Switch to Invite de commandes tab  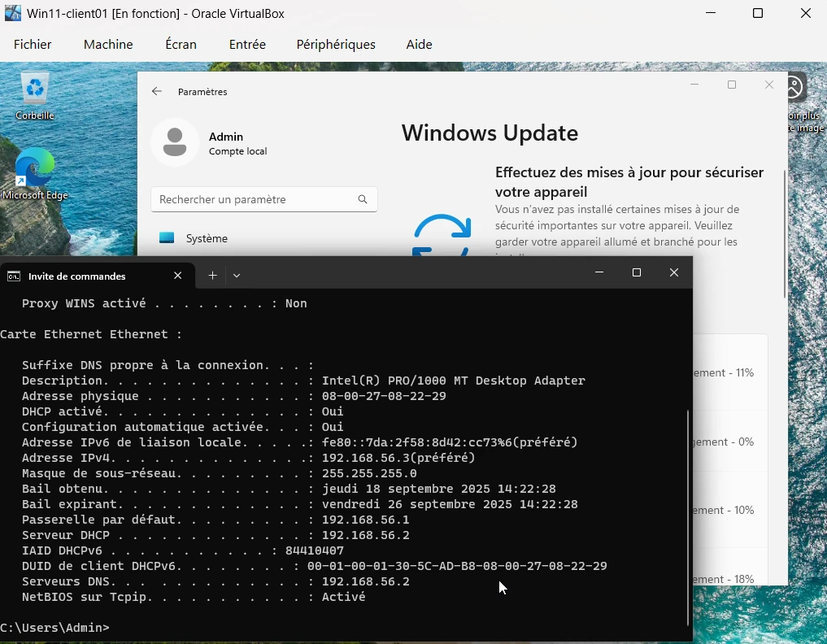98,276
